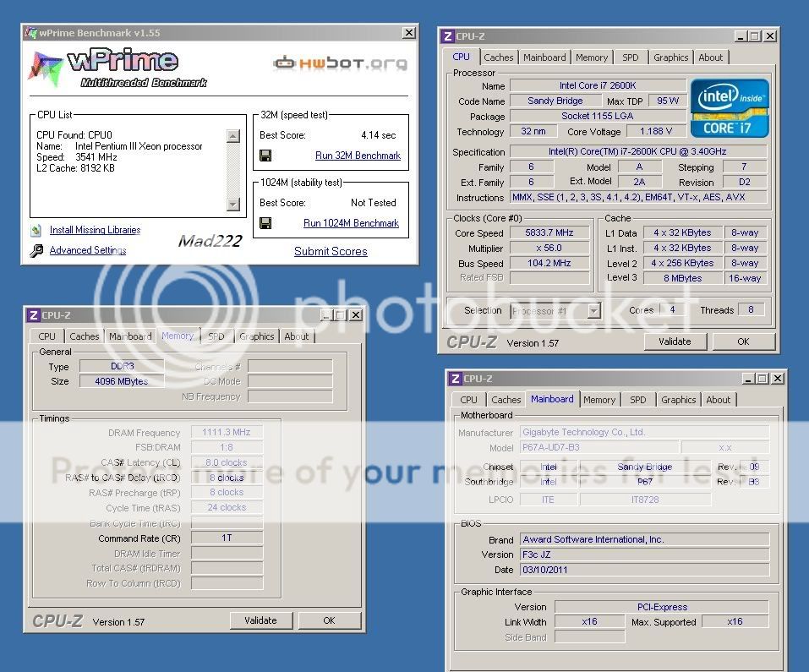Select About tab in CPU-Z Memory window

297,336
